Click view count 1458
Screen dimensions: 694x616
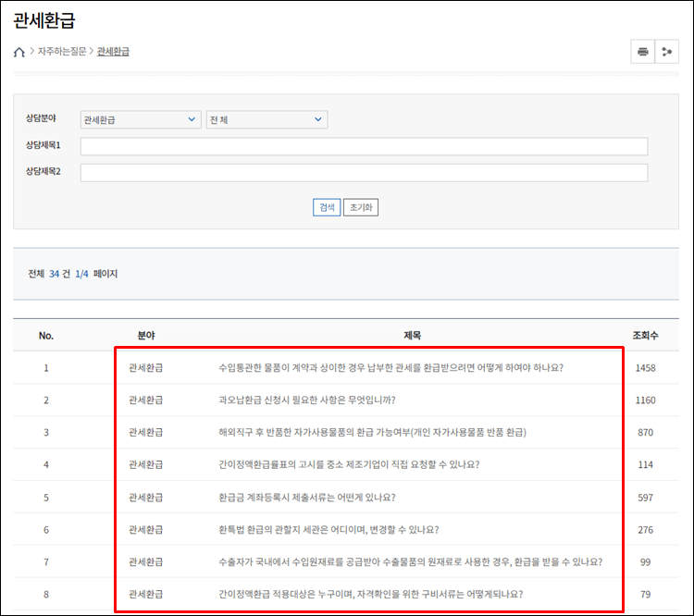click(645, 368)
